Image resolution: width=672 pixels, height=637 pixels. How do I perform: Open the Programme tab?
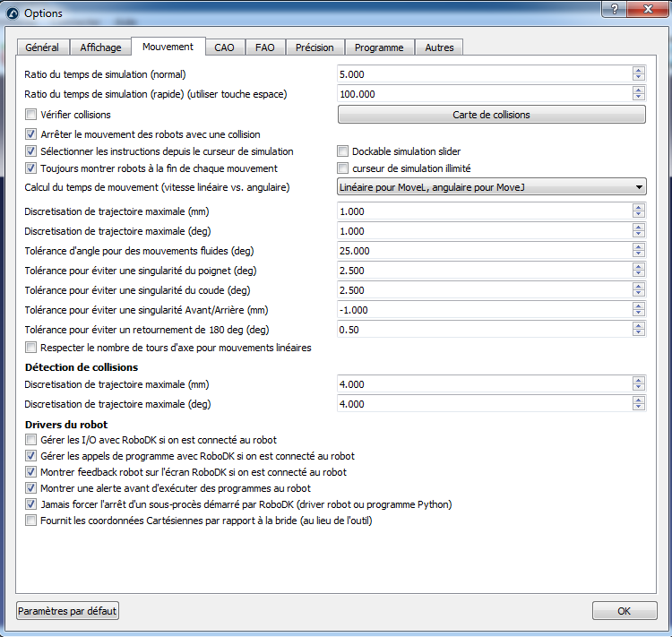click(x=379, y=47)
